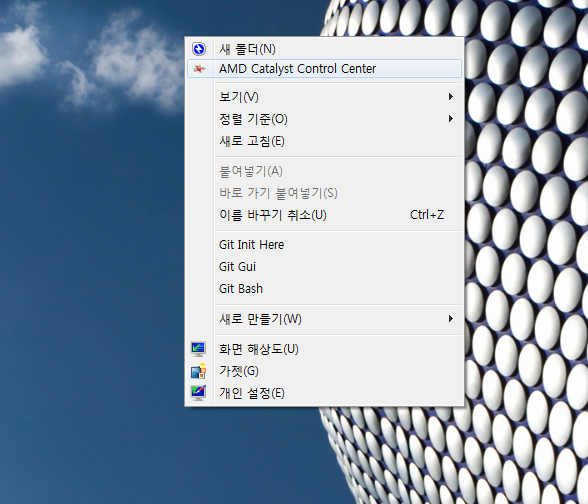Viewport: 588px width, 504px height.
Task: Open AMD Catalyst Control Center entry
Action: (x=324, y=69)
